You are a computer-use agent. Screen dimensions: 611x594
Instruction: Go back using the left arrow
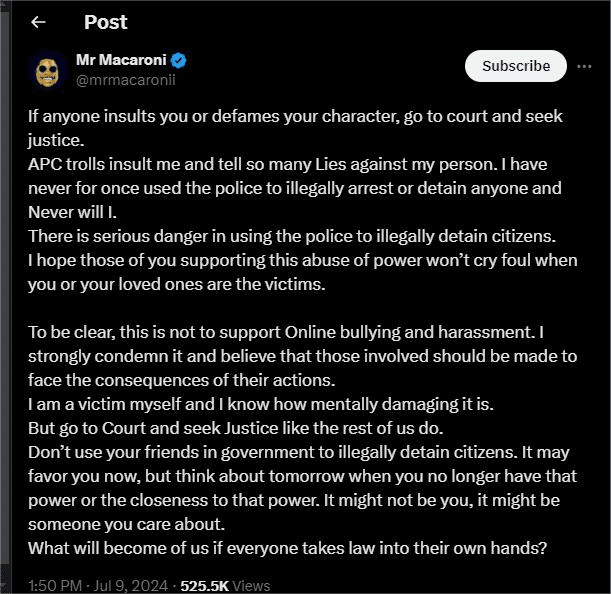pos(39,22)
